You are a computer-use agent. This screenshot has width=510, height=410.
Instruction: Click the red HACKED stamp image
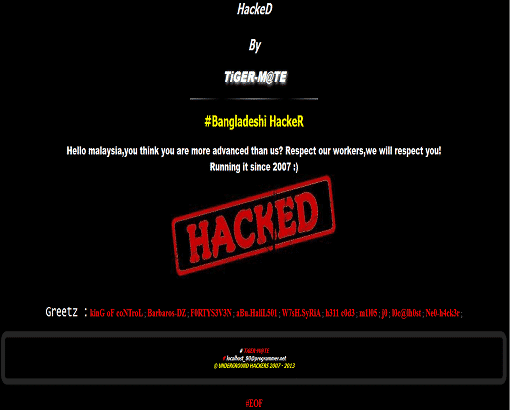pyautogui.click(x=254, y=226)
